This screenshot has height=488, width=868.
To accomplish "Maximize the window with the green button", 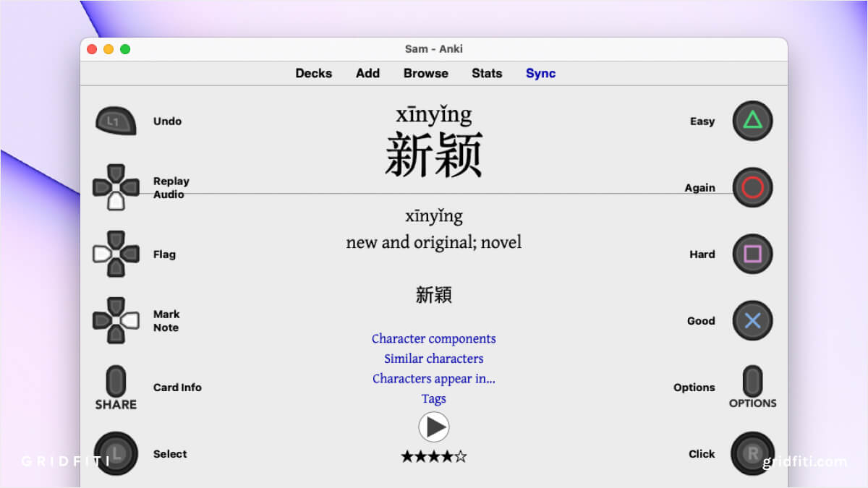I will [x=125, y=49].
